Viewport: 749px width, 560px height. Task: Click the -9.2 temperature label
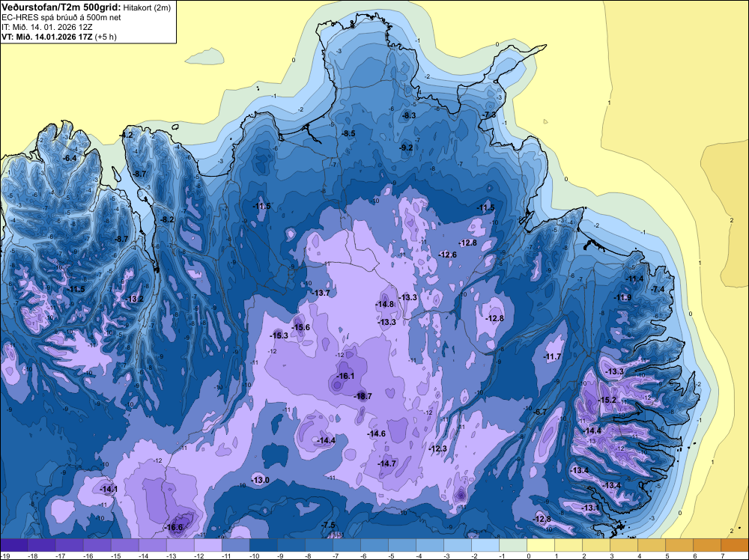pos(406,147)
